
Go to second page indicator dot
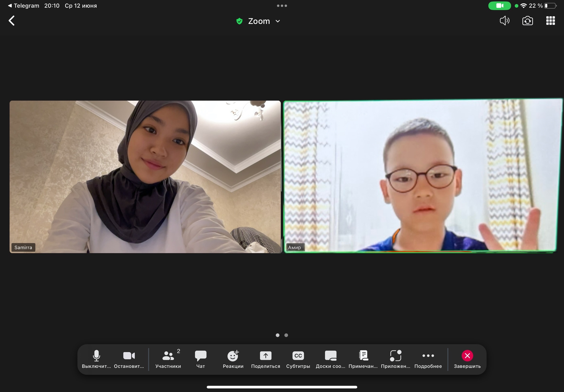[x=286, y=335]
